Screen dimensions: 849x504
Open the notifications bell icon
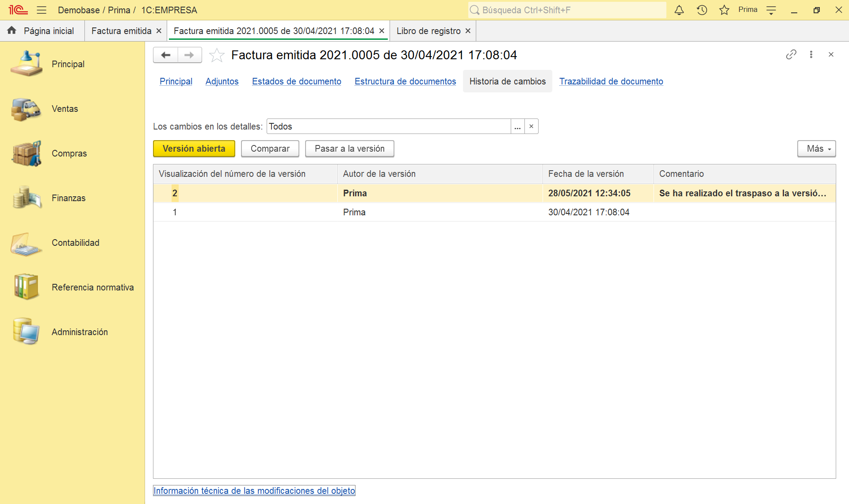pos(679,10)
